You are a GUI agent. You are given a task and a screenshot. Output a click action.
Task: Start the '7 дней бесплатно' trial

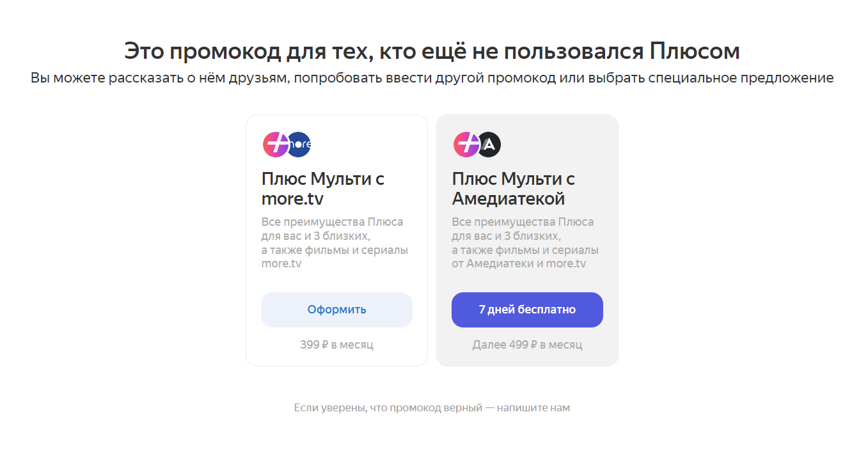(527, 310)
